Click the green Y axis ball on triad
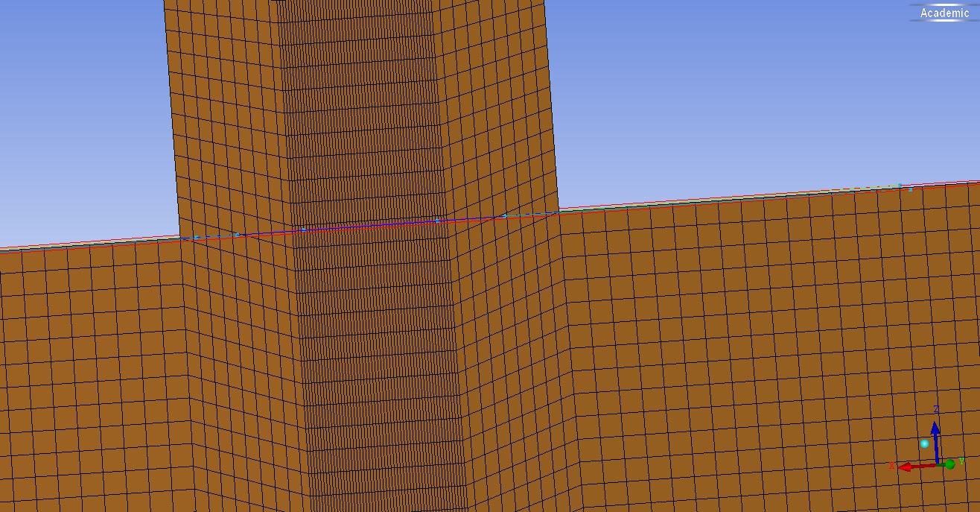Screen dimensions: 980x512 point(949,464)
